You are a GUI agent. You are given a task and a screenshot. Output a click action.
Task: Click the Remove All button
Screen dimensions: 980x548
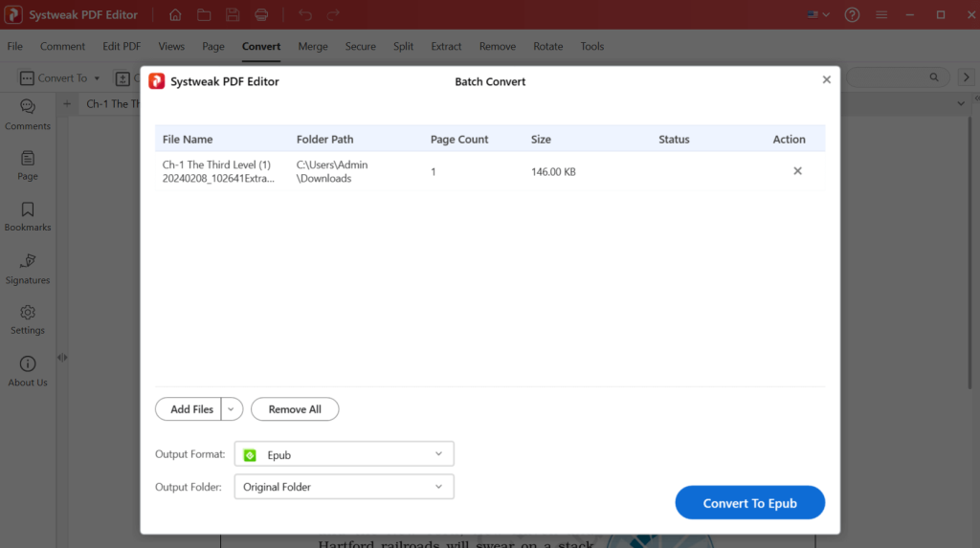click(x=295, y=409)
